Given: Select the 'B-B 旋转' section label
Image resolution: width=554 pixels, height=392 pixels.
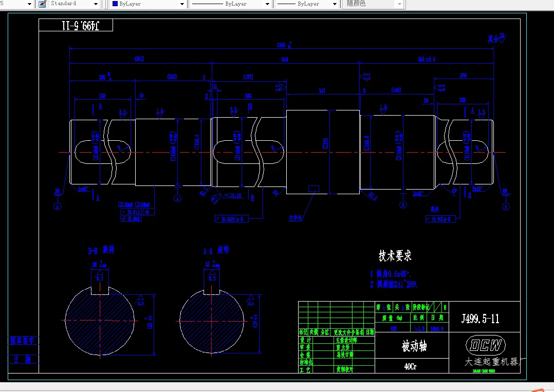Looking at the screenshot, I should [x=101, y=250].
